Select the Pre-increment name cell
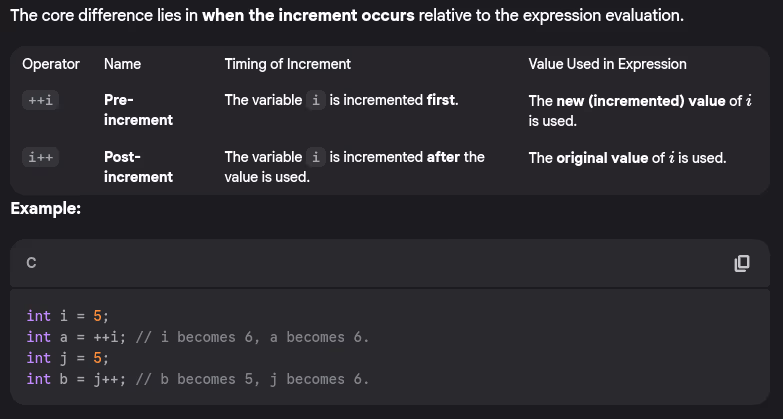783x419 pixels. (138, 110)
